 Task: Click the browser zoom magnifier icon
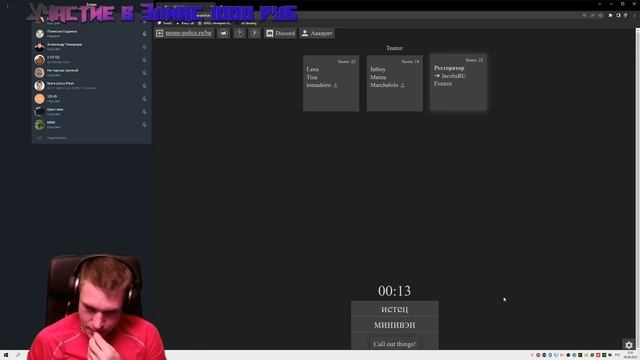point(584,15)
